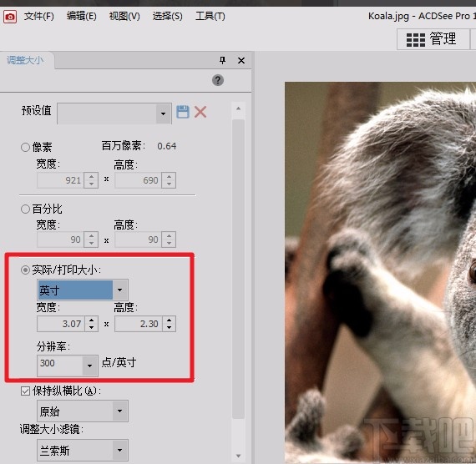Select the 调整大小 panel tab
Screen dimensions: 476x464
coord(25,60)
